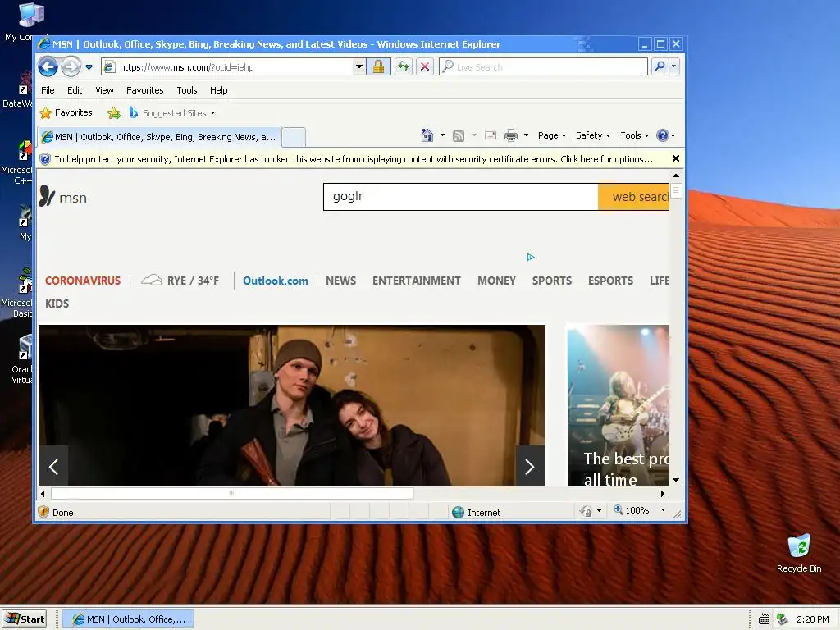Click the status bar security shield icon
Image resolution: width=840 pixels, height=630 pixels.
(x=44, y=512)
